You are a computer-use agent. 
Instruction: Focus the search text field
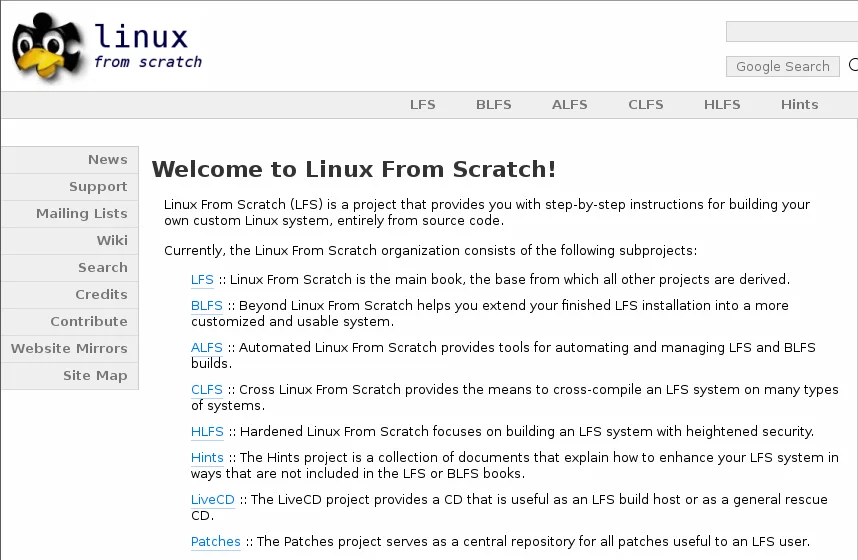click(x=791, y=32)
